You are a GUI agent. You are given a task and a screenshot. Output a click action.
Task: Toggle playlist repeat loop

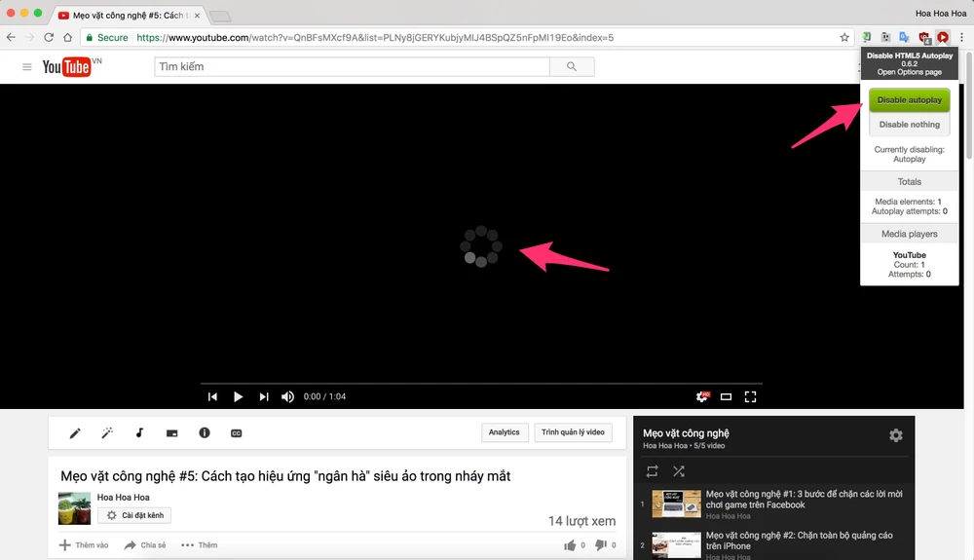pos(653,471)
